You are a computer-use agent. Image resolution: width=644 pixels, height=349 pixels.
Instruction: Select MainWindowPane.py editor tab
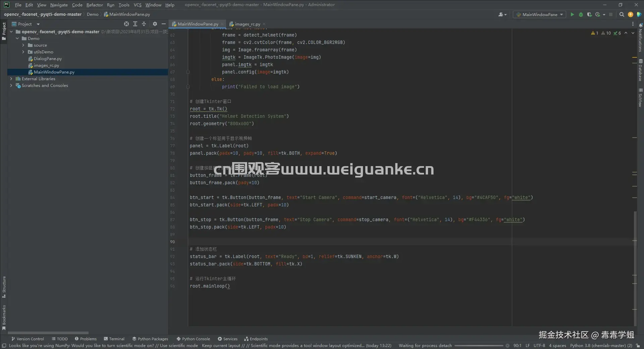tap(198, 24)
